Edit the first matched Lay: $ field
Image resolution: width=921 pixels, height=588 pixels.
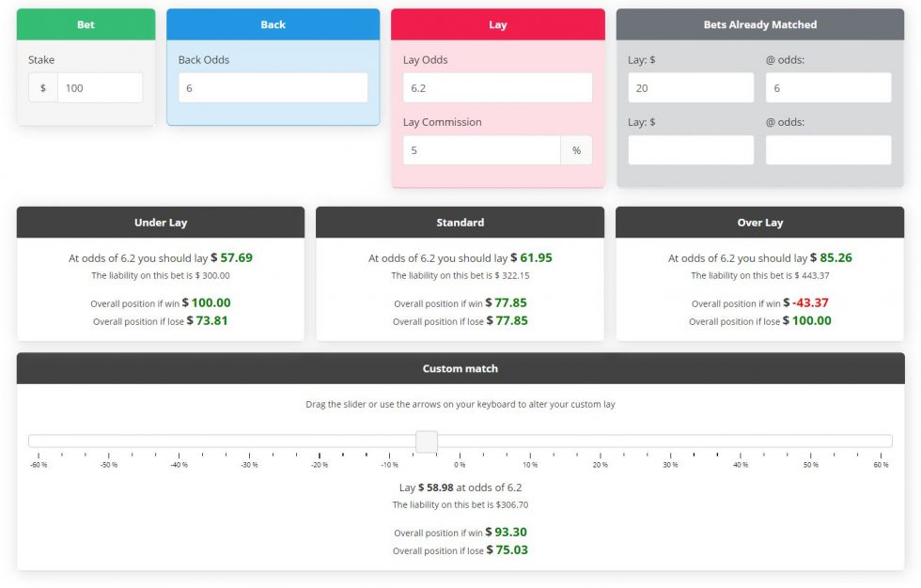coord(690,88)
